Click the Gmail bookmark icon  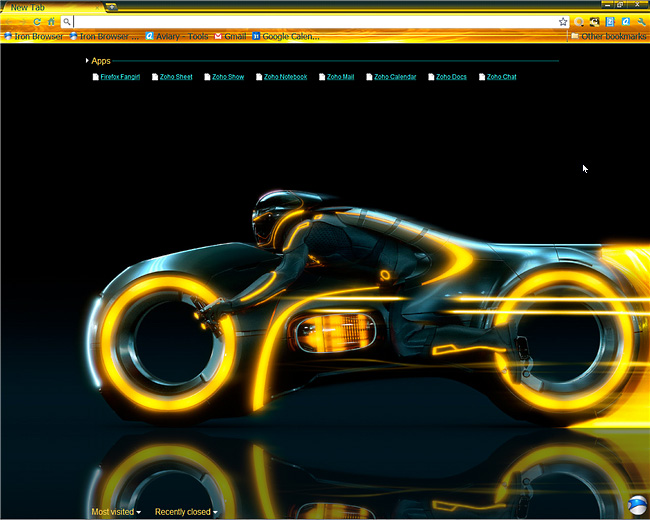218,36
